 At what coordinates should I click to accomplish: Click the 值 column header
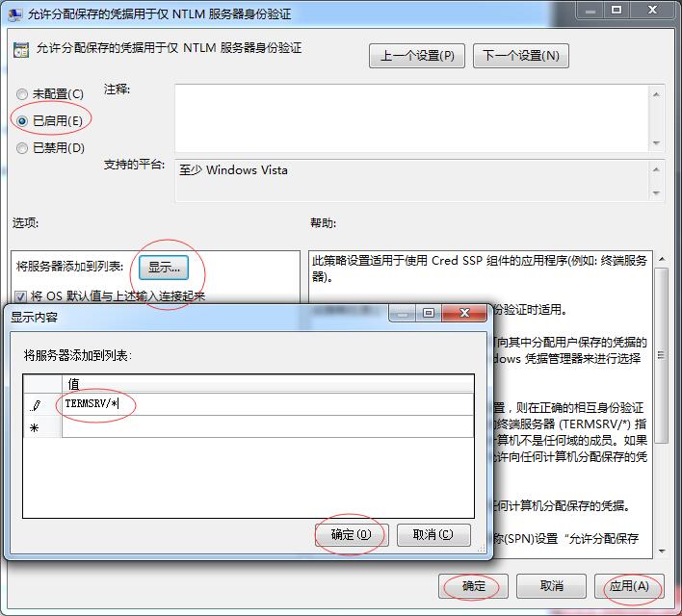[x=268, y=384]
